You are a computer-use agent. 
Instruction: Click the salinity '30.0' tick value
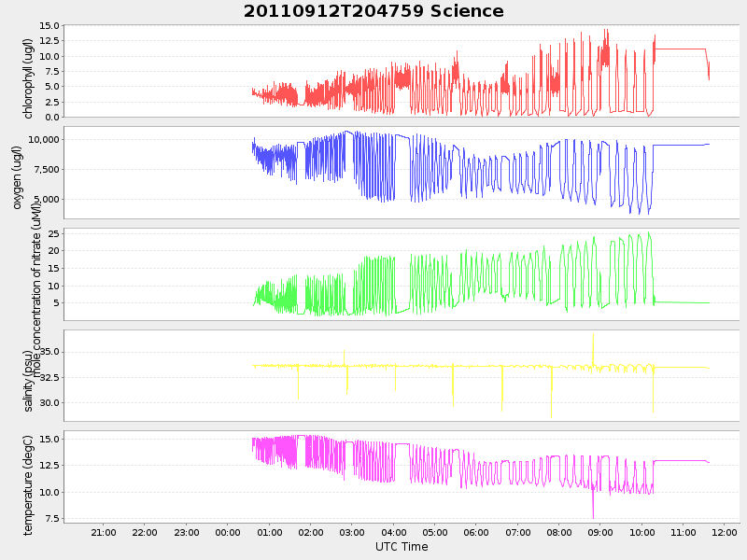(x=49, y=403)
